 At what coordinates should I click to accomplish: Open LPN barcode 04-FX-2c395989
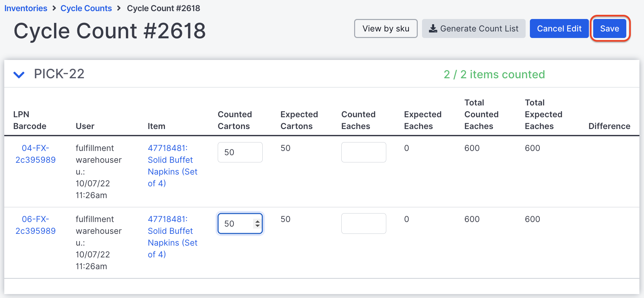coord(35,154)
